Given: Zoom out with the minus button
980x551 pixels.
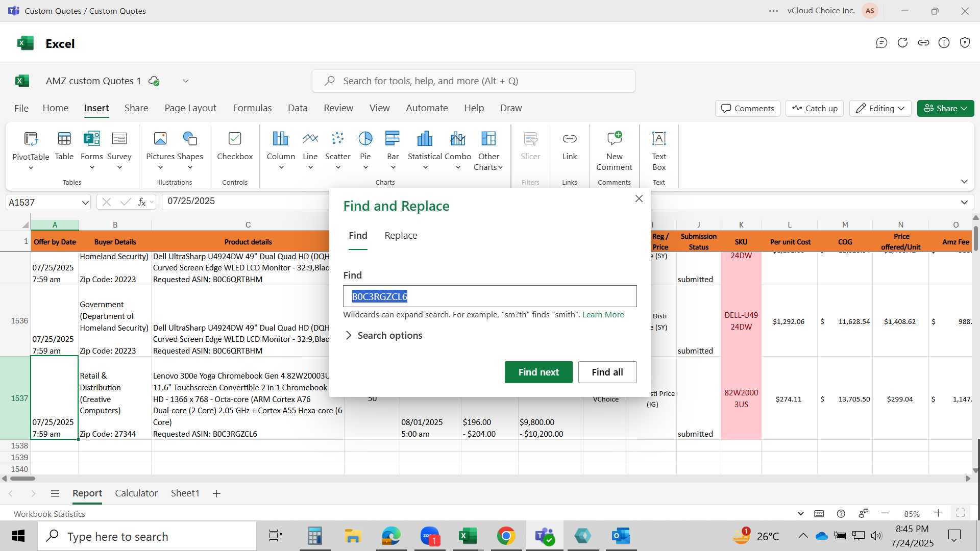Looking at the screenshot, I should point(885,513).
